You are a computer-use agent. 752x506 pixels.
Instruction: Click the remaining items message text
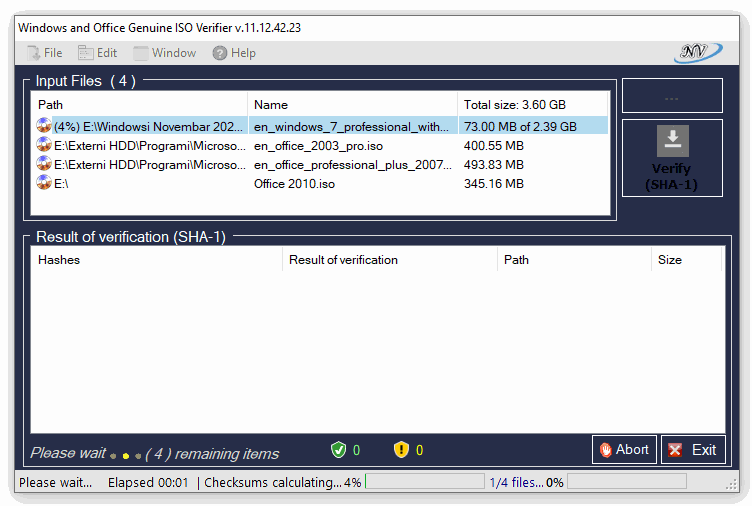212,454
